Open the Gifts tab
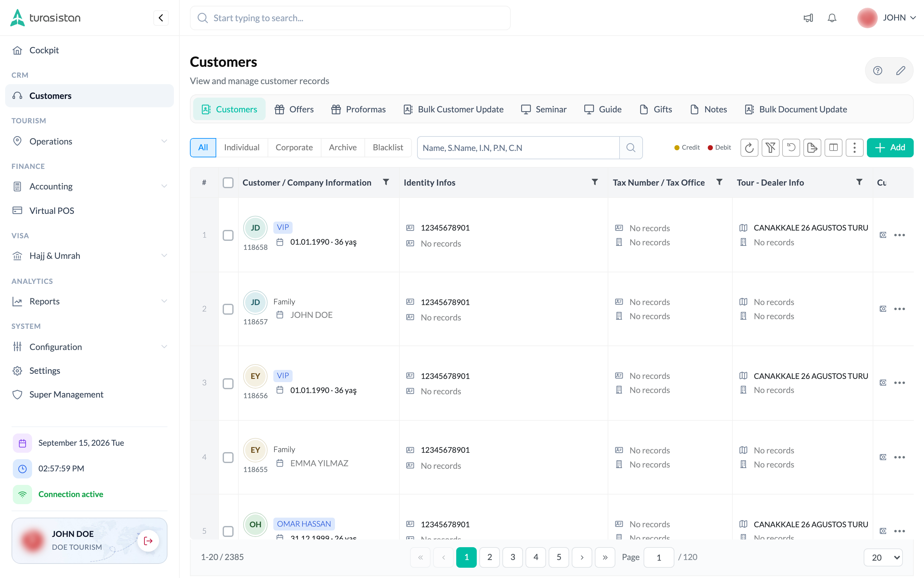The width and height of the screenshot is (924, 578). click(655, 109)
